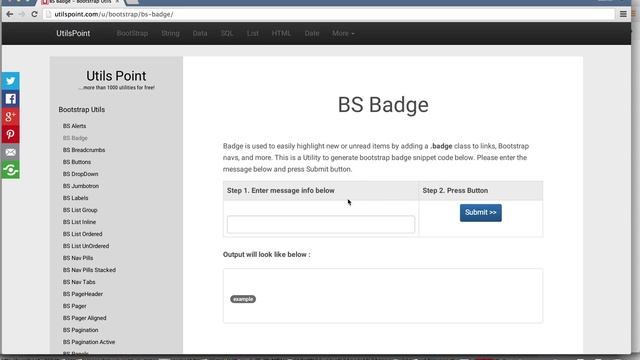640x360 pixels.
Task: Share page on Twitter
Action: 10,81
